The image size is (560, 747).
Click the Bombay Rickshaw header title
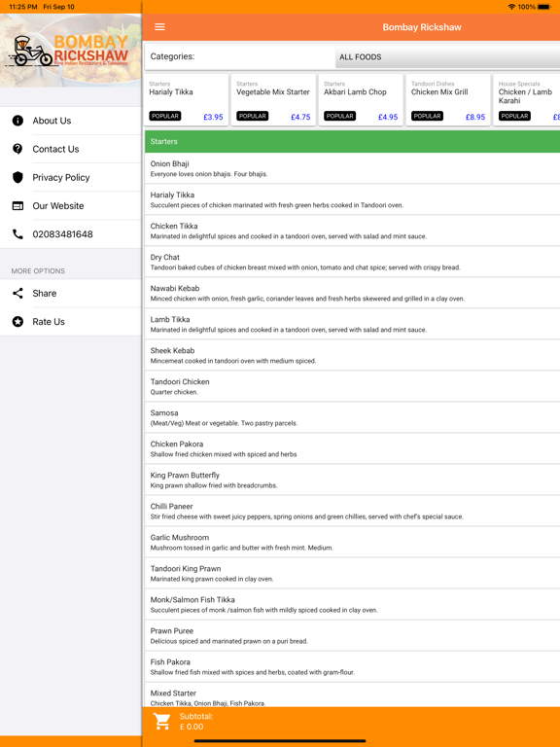422,27
